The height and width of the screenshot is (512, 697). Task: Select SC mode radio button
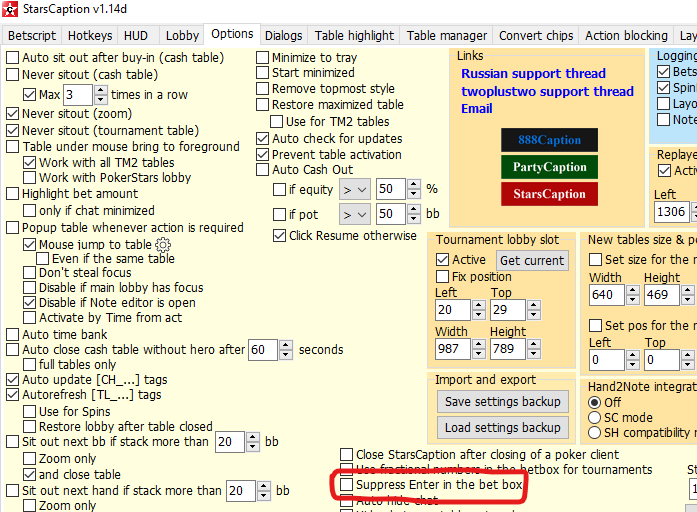594,418
